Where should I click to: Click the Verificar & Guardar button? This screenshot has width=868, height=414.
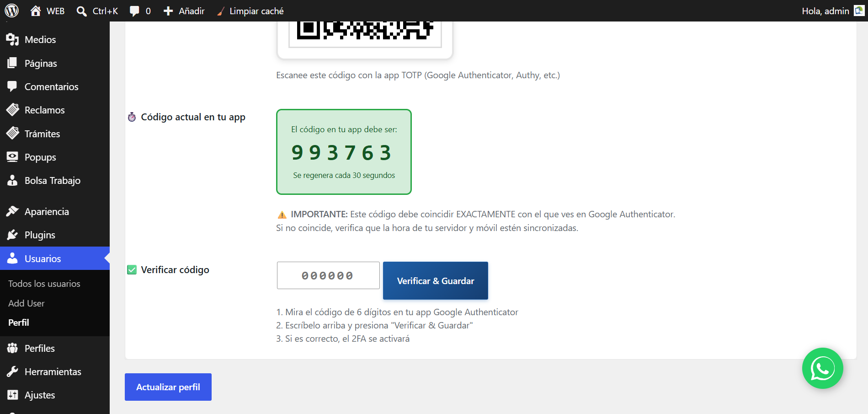pos(436,281)
